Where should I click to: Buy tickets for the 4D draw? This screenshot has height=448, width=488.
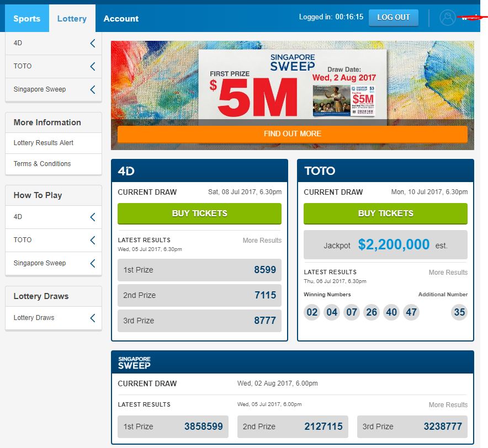[199, 214]
